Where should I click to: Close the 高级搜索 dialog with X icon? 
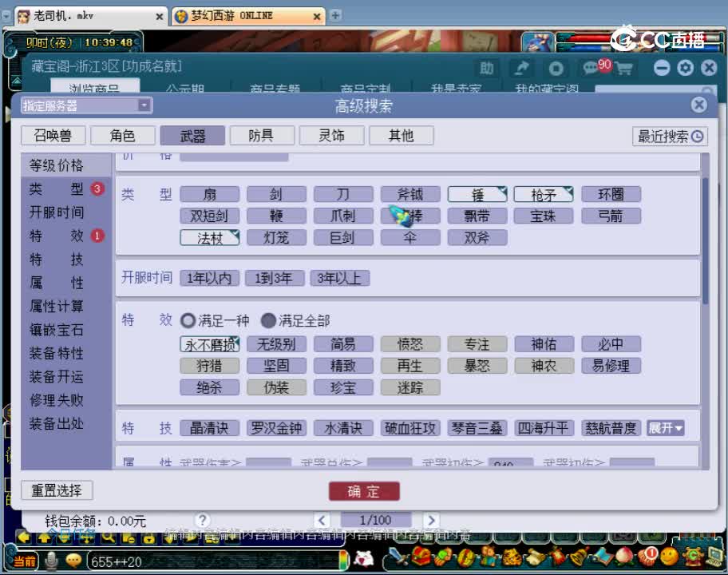click(x=698, y=105)
